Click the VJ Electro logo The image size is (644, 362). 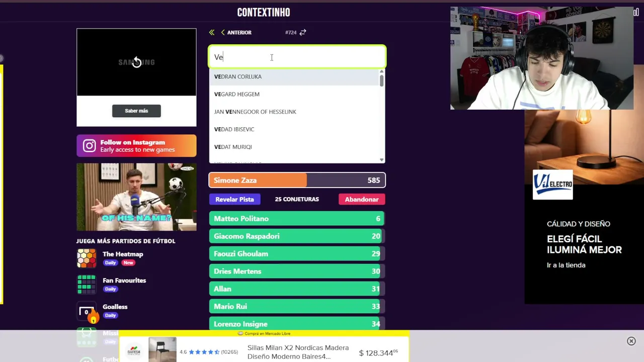tap(553, 185)
